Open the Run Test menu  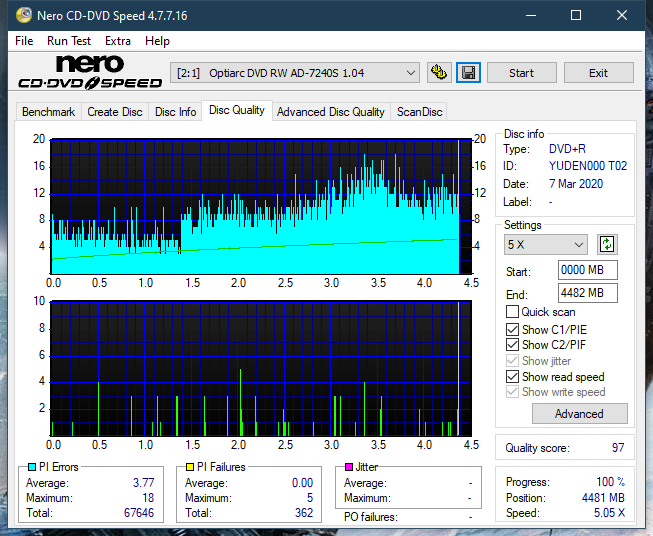(69, 41)
